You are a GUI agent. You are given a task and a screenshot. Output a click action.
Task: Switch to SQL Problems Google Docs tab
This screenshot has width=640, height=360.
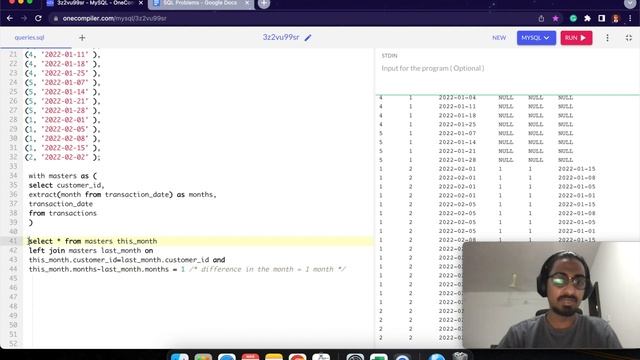click(200, 3)
